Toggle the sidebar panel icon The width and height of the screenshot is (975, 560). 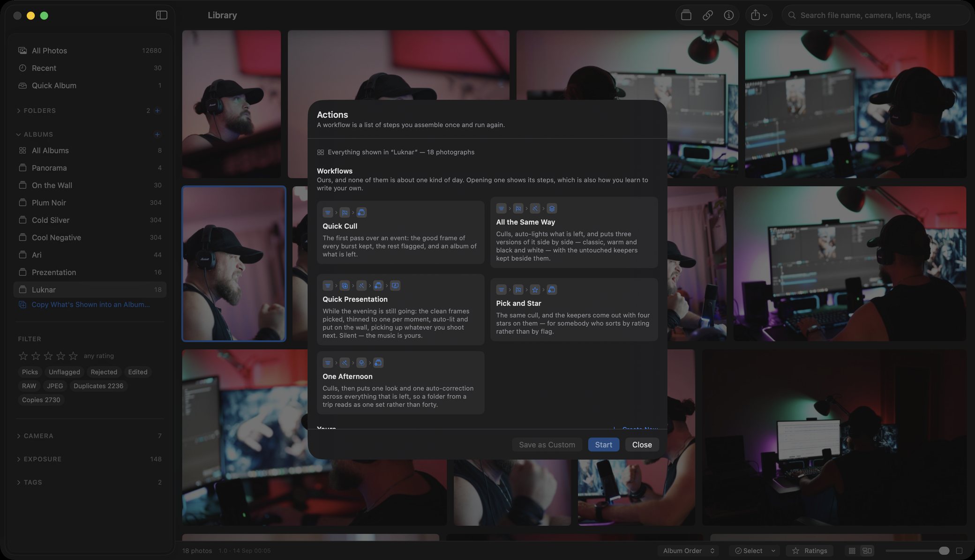coord(161,15)
